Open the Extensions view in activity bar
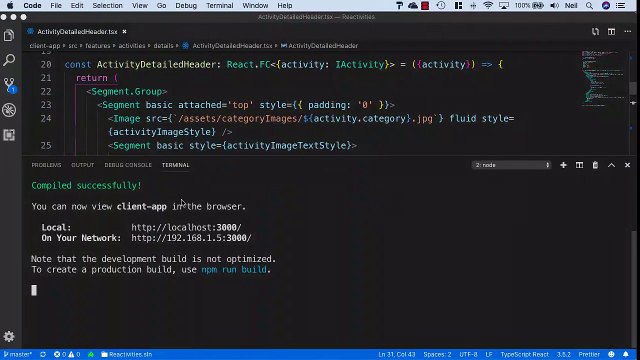Image resolution: width=640 pixels, height=360 pixels. (9, 135)
